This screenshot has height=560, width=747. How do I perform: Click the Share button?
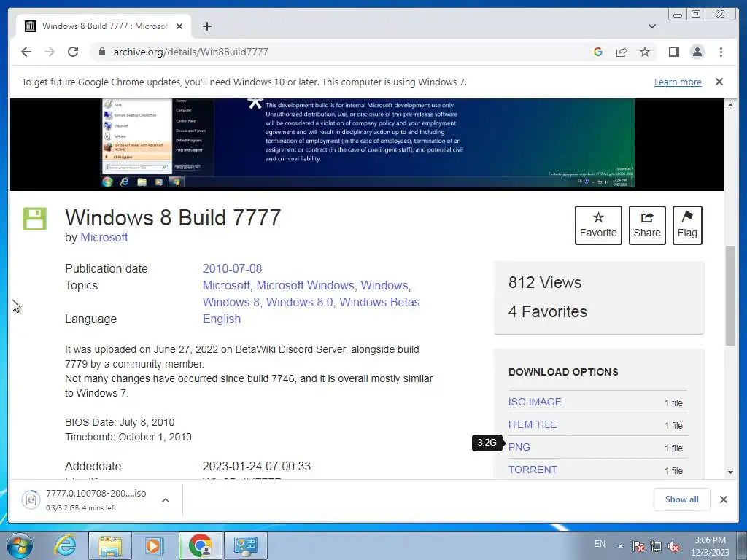(647, 225)
